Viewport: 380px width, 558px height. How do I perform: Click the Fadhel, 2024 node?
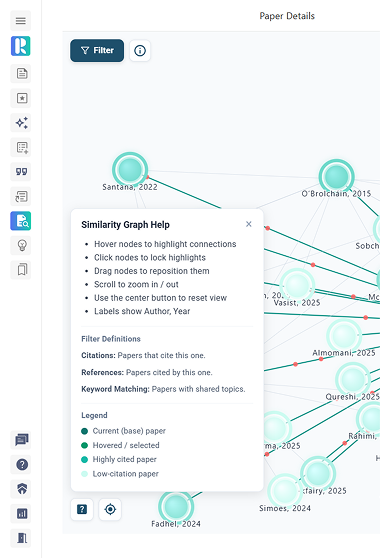pyautogui.click(x=176, y=506)
